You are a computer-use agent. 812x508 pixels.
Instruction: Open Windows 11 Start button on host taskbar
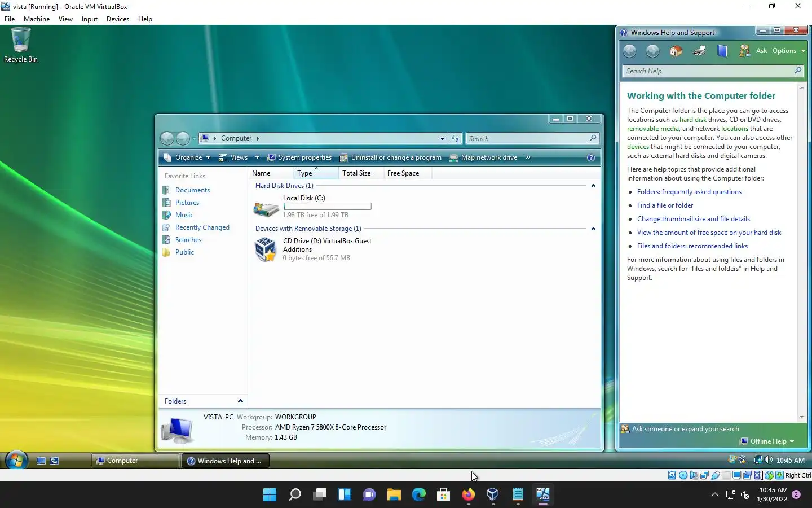point(270,495)
